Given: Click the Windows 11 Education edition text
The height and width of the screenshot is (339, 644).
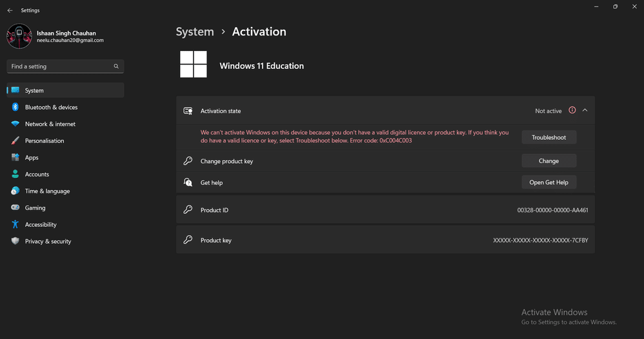Looking at the screenshot, I should click(261, 66).
